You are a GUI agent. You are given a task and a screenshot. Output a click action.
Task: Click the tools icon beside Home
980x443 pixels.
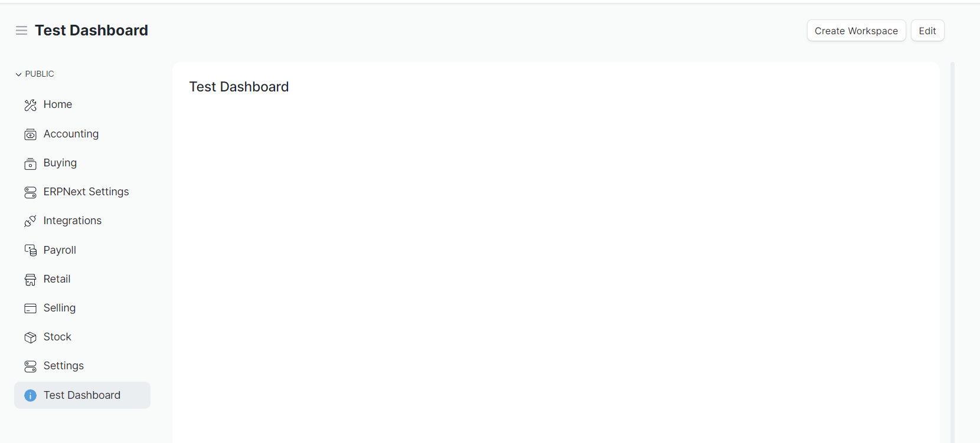pos(30,104)
